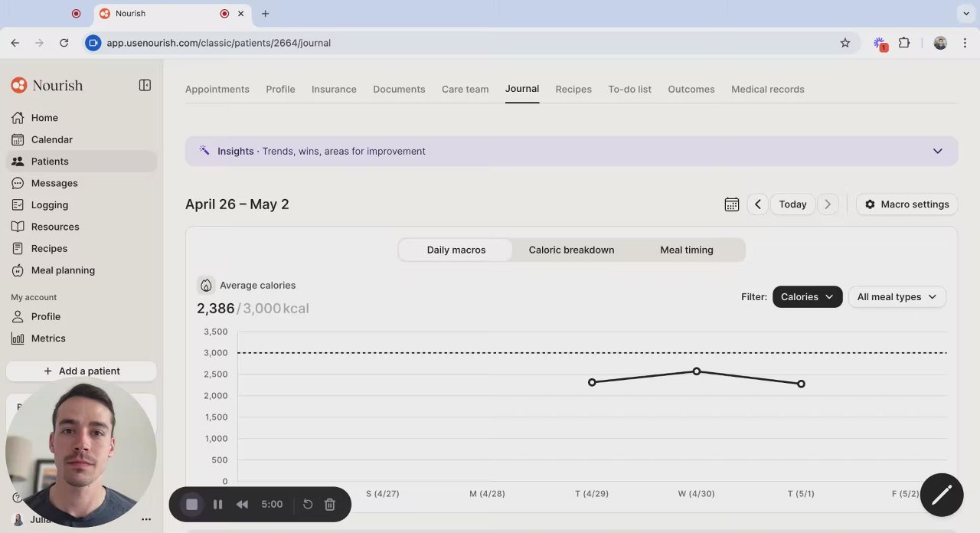The height and width of the screenshot is (533, 980).
Task: Open Patients in the sidebar
Action: tap(81, 162)
